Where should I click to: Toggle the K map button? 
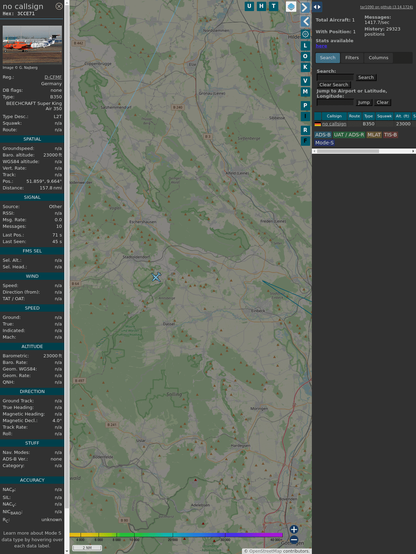coord(305,67)
